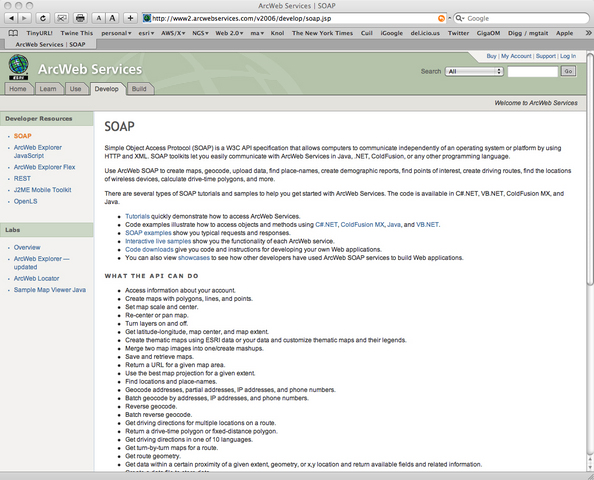Open the ColdFusion MX link
The image size is (594, 480).
pos(362,225)
